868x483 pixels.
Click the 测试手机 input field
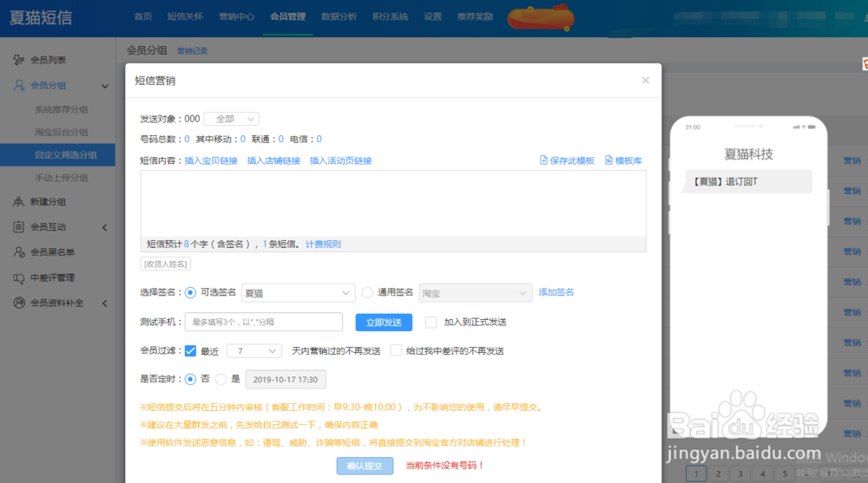click(264, 322)
